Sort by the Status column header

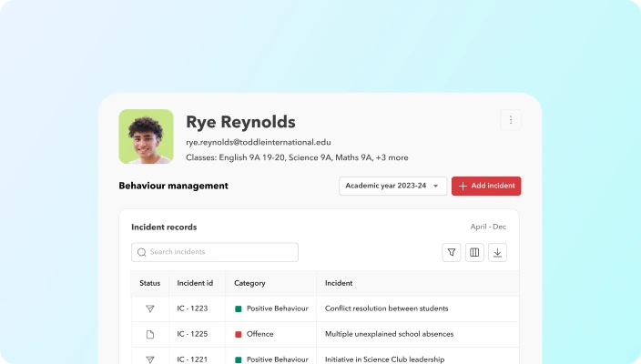tap(149, 283)
